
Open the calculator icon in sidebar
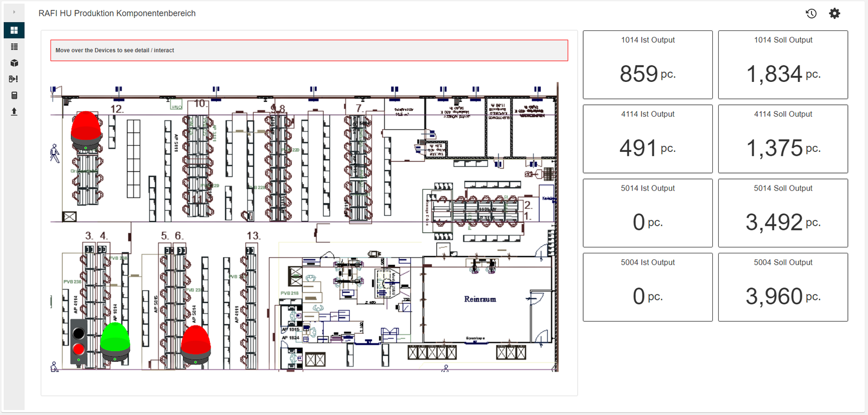point(14,95)
